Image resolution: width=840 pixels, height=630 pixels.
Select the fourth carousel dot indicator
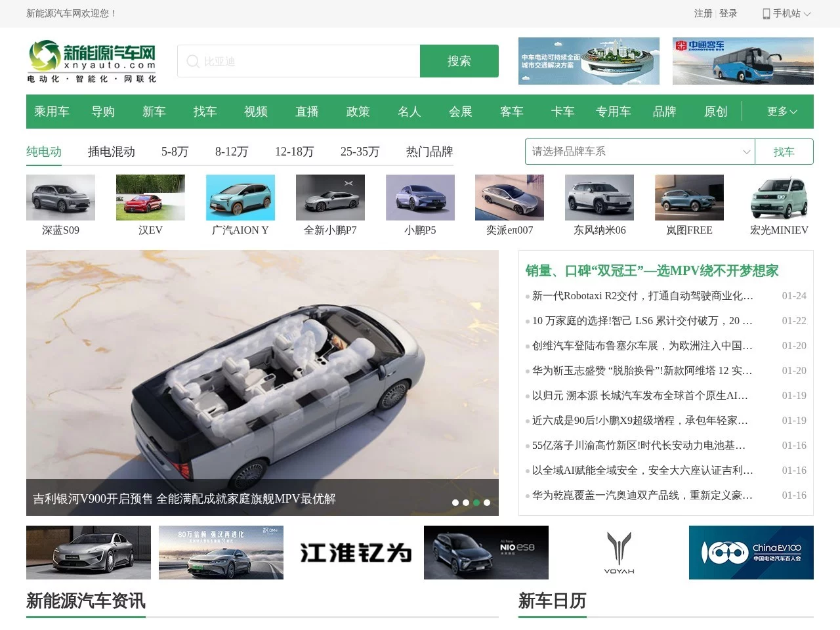pyautogui.click(x=487, y=503)
